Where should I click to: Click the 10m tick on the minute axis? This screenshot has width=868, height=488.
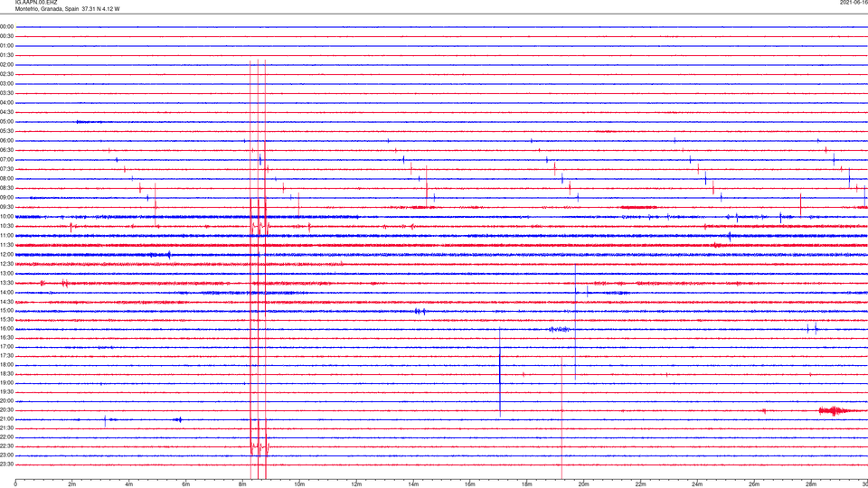[299, 484]
